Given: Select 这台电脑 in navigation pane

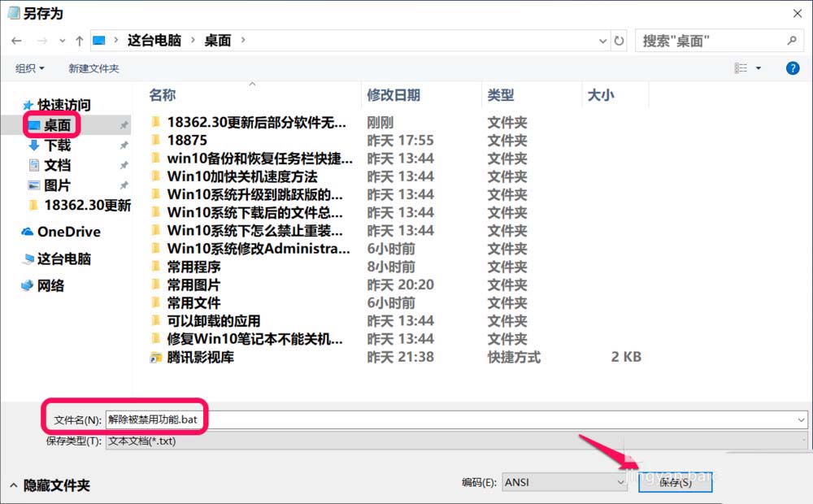Looking at the screenshot, I should (x=57, y=259).
